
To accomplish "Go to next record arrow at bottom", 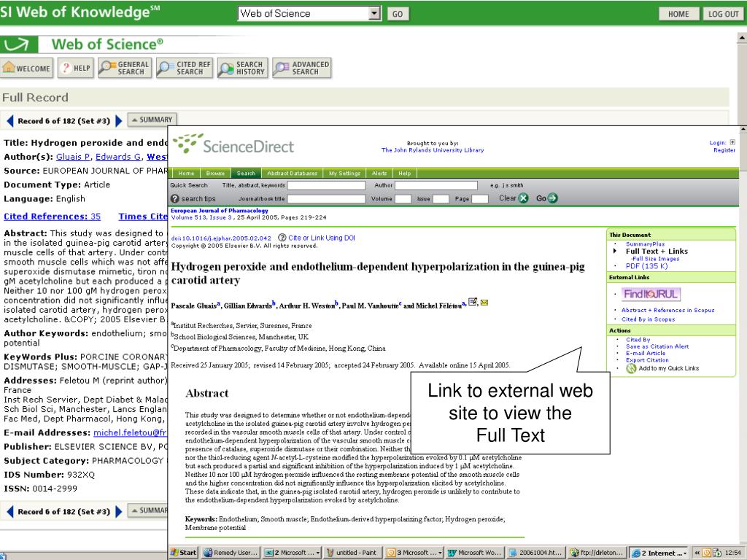I will tap(119, 511).
